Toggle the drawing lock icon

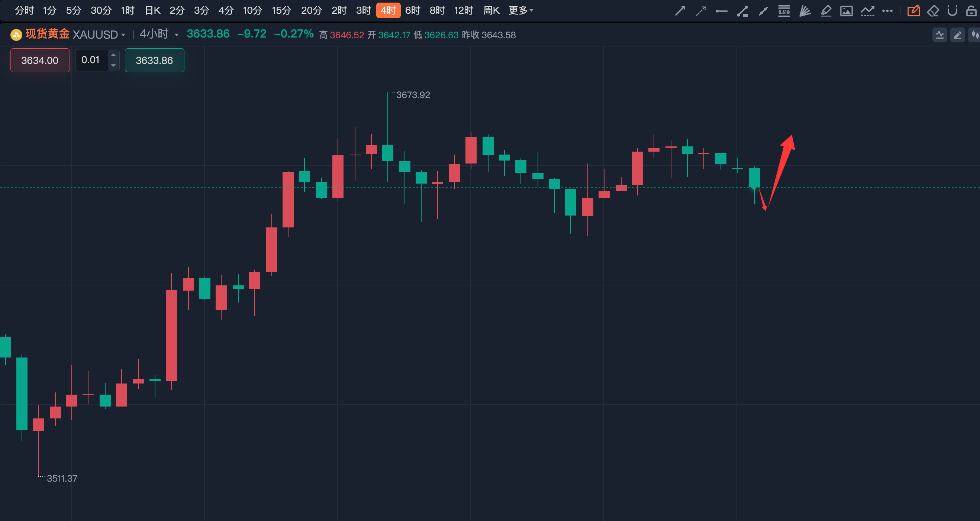point(971,11)
